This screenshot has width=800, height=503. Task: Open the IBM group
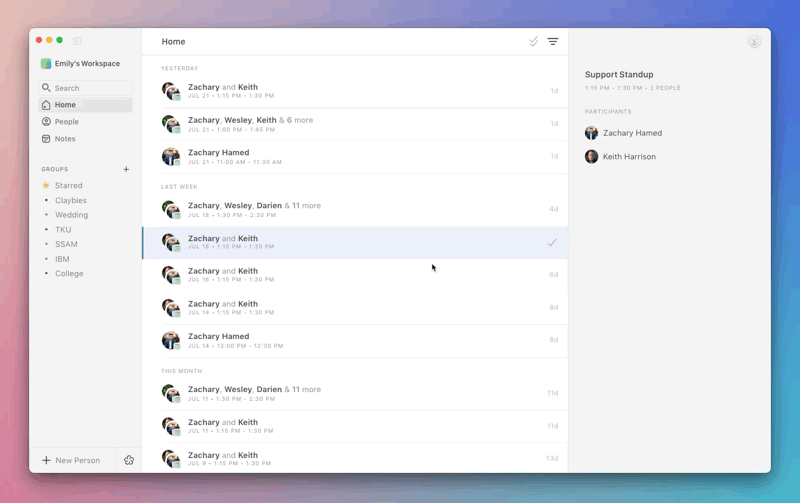(x=62, y=259)
